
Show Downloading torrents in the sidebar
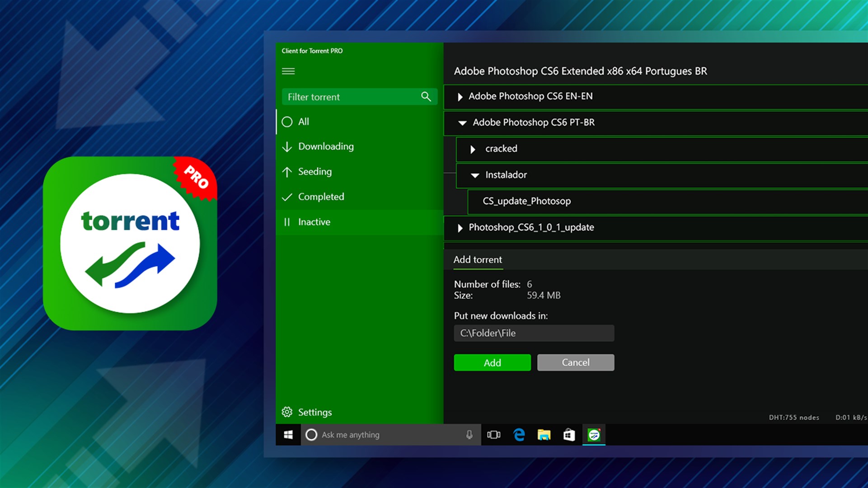[325, 146]
